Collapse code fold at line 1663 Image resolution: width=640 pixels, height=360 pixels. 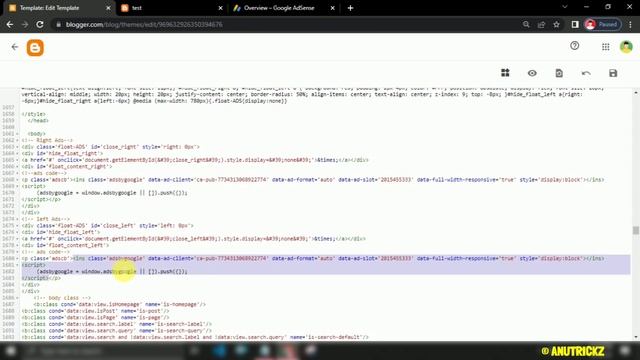coord(18,147)
